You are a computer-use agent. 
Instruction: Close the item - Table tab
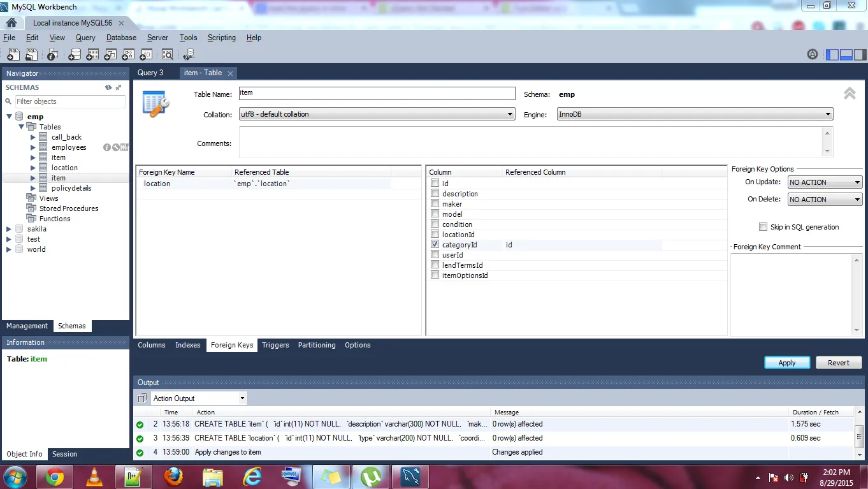[x=231, y=73]
